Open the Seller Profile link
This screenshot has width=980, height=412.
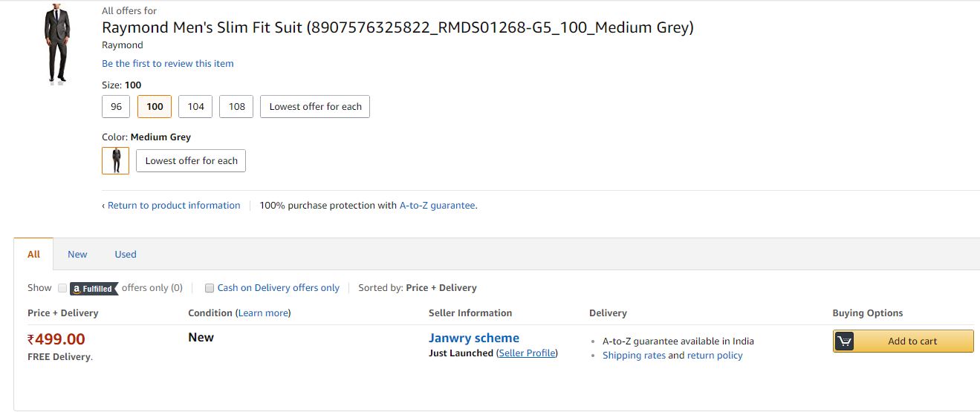527,353
